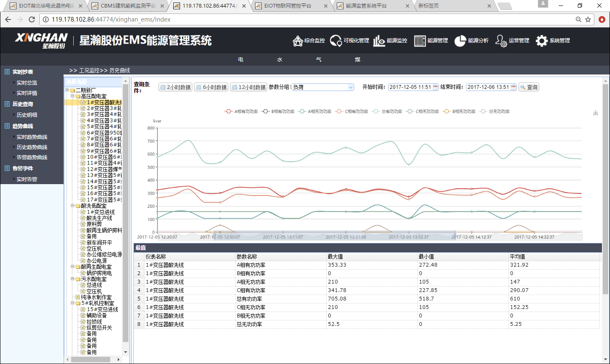
Task: Click the 趋势曲线 section icon
Action: point(7,126)
